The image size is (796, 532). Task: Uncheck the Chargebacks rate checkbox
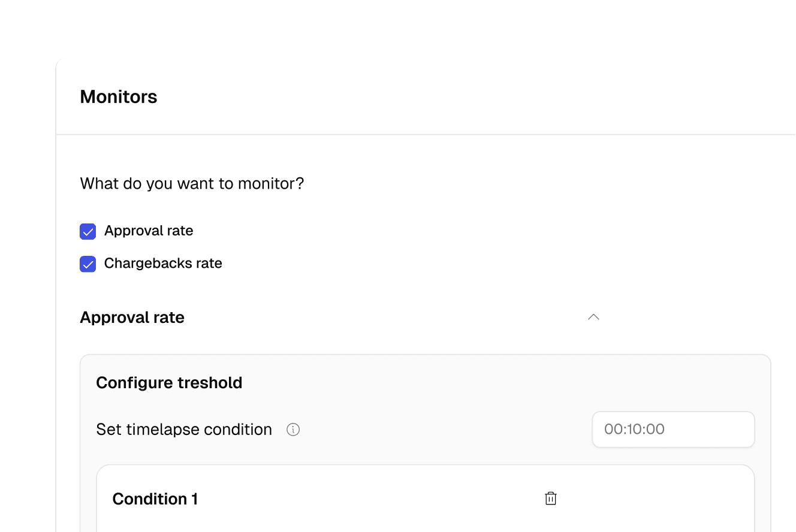(x=88, y=264)
